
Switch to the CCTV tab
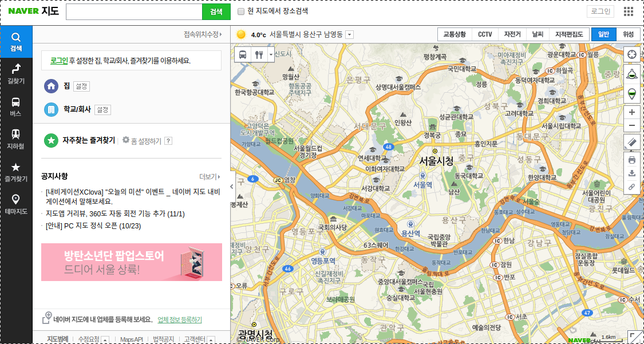484,34
